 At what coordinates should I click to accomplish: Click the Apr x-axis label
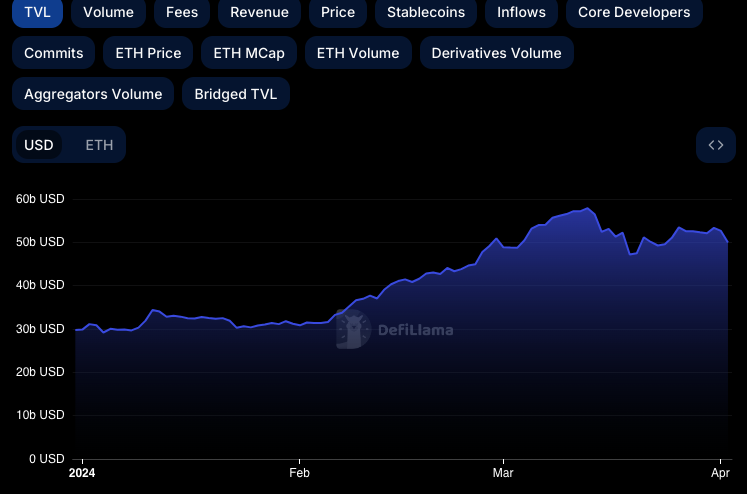tap(720, 473)
